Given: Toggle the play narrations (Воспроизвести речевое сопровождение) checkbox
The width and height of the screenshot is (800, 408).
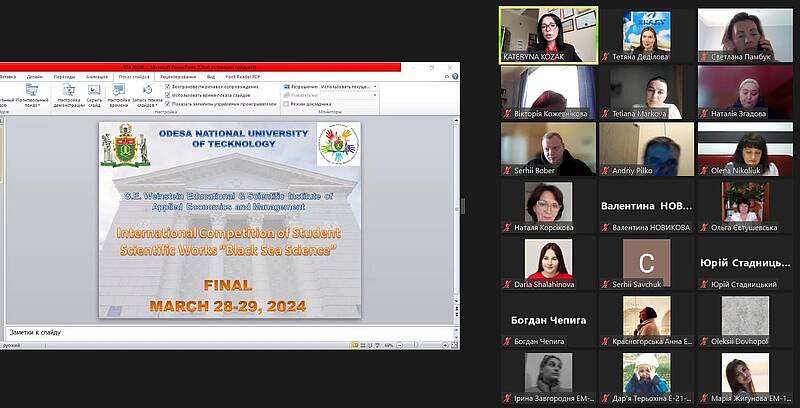Looking at the screenshot, I should (x=167, y=87).
